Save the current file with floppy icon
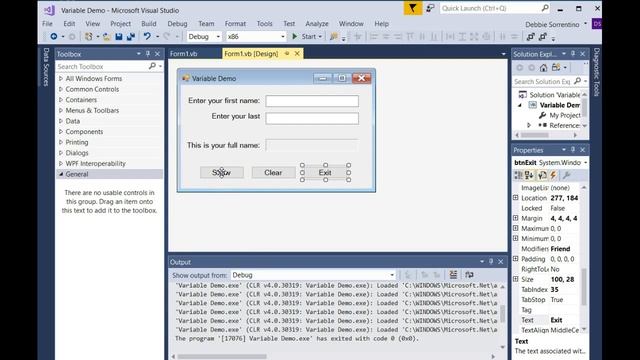The width and height of the screenshot is (640, 360). pos(119,37)
